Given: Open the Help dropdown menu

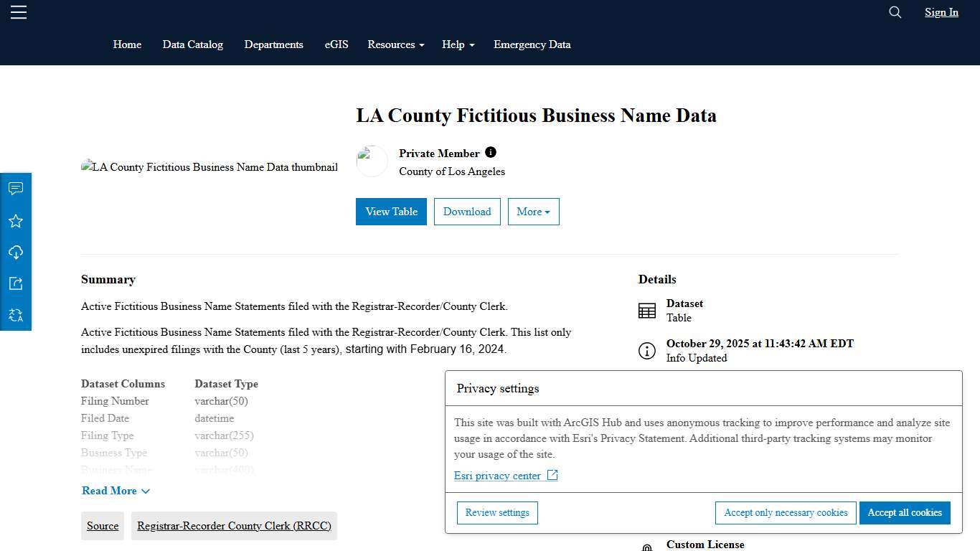Looking at the screenshot, I should 458,44.
